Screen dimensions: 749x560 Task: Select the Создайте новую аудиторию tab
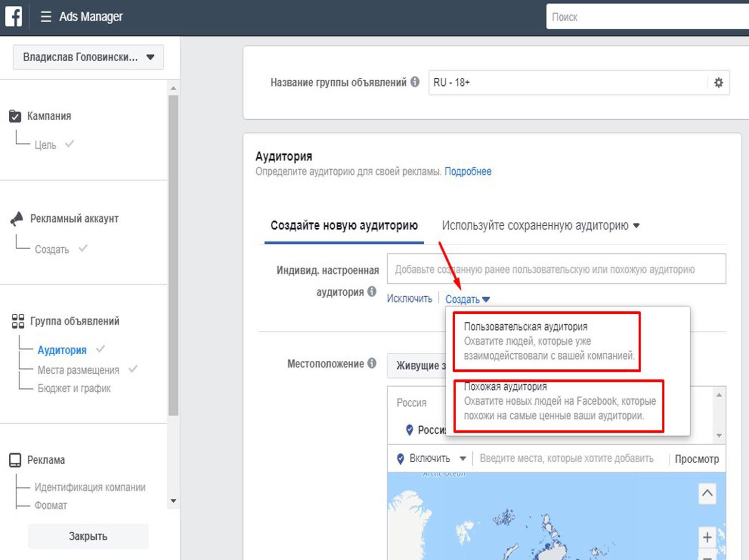pos(344,226)
